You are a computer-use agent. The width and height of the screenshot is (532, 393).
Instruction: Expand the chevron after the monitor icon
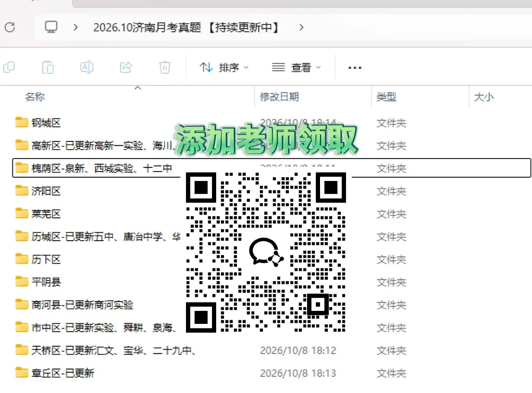[x=76, y=27]
